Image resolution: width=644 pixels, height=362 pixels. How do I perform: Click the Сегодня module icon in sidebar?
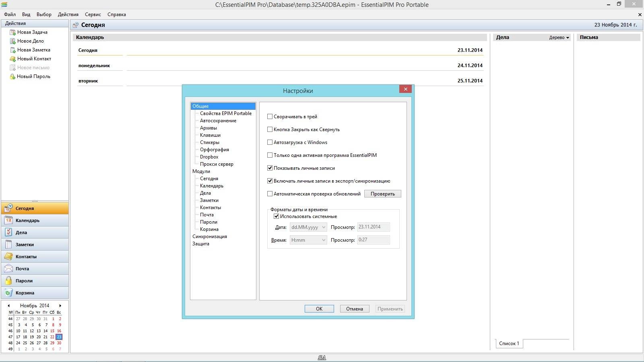click(x=8, y=208)
